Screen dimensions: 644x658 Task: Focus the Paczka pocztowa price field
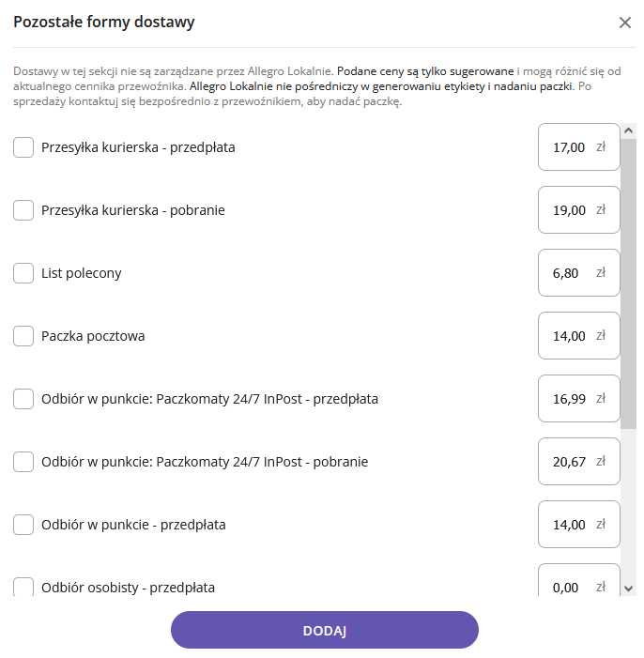point(570,336)
